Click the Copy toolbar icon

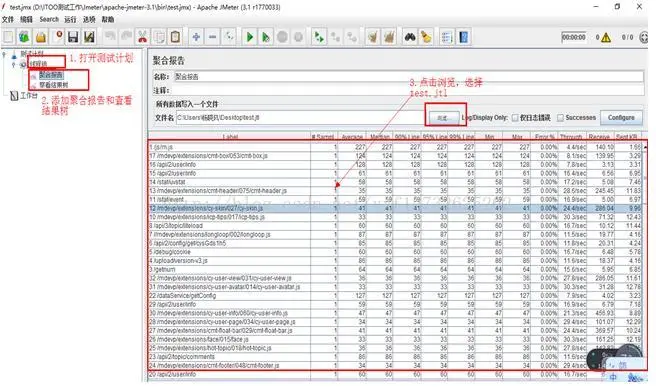tap(159, 37)
